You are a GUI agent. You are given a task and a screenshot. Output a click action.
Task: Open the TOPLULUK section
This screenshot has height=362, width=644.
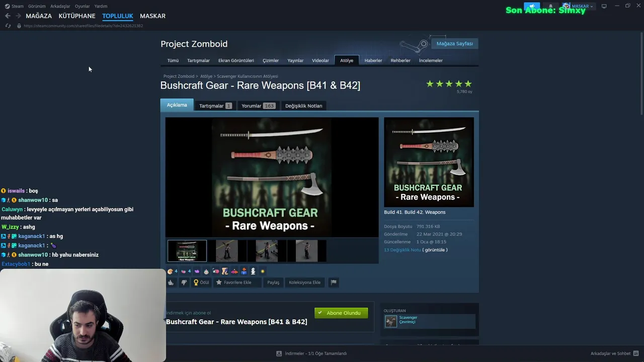click(118, 16)
